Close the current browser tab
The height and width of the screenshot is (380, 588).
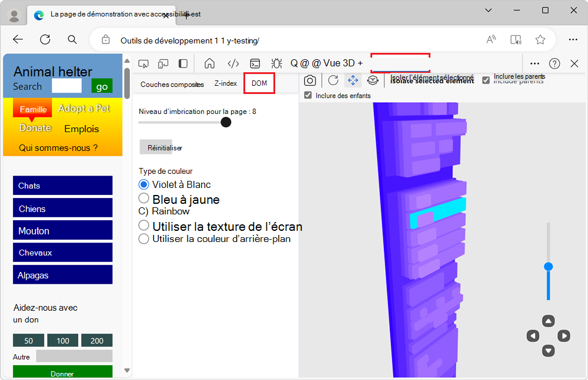click(165, 15)
